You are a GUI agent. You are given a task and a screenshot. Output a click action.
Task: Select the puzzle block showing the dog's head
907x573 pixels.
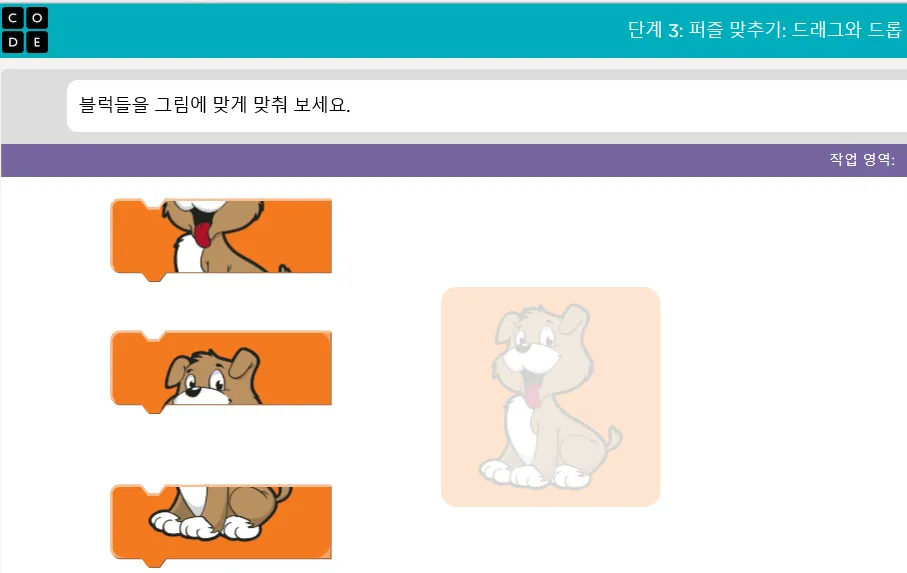(x=221, y=371)
